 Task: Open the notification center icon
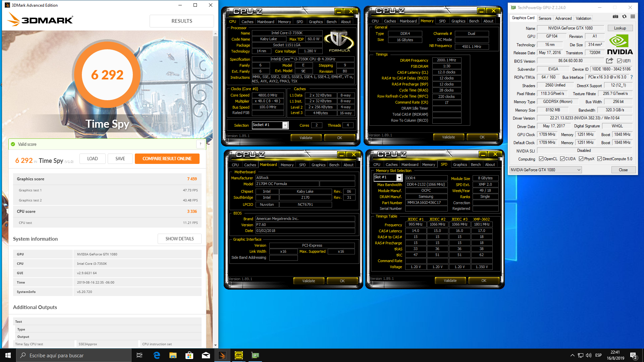click(x=633, y=356)
